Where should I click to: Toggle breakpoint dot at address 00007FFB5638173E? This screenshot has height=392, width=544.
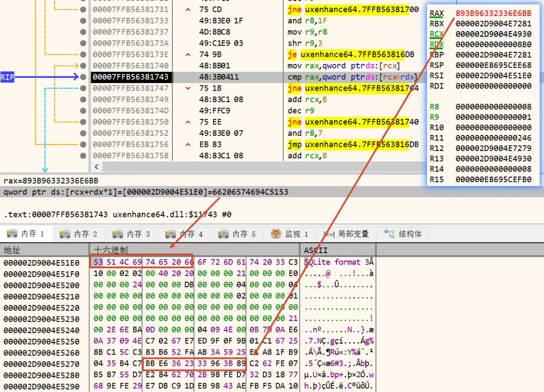coord(83,54)
